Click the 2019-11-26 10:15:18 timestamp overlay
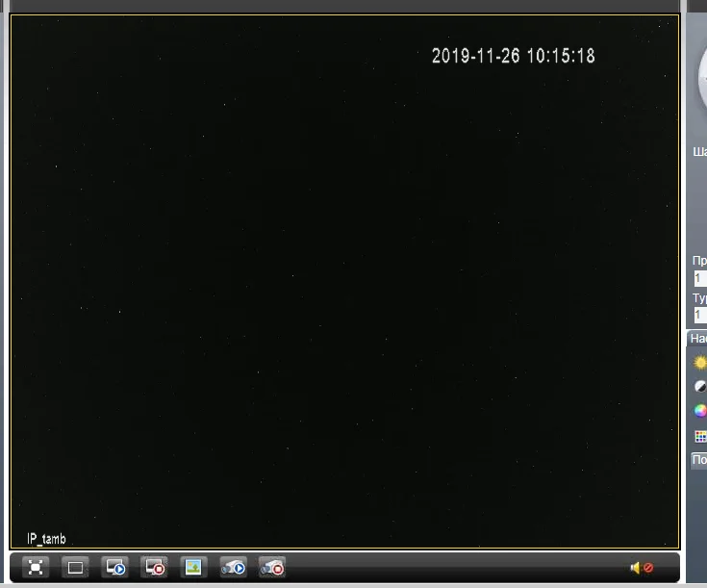 tap(514, 56)
